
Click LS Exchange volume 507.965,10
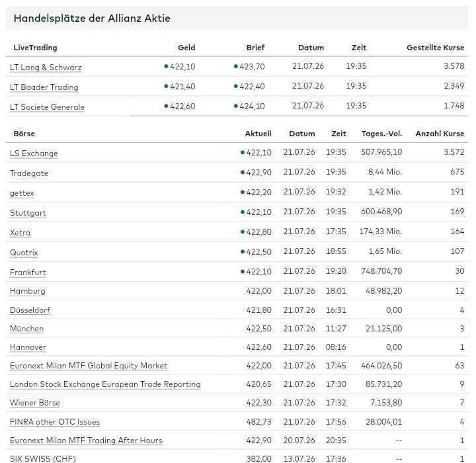click(381, 152)
